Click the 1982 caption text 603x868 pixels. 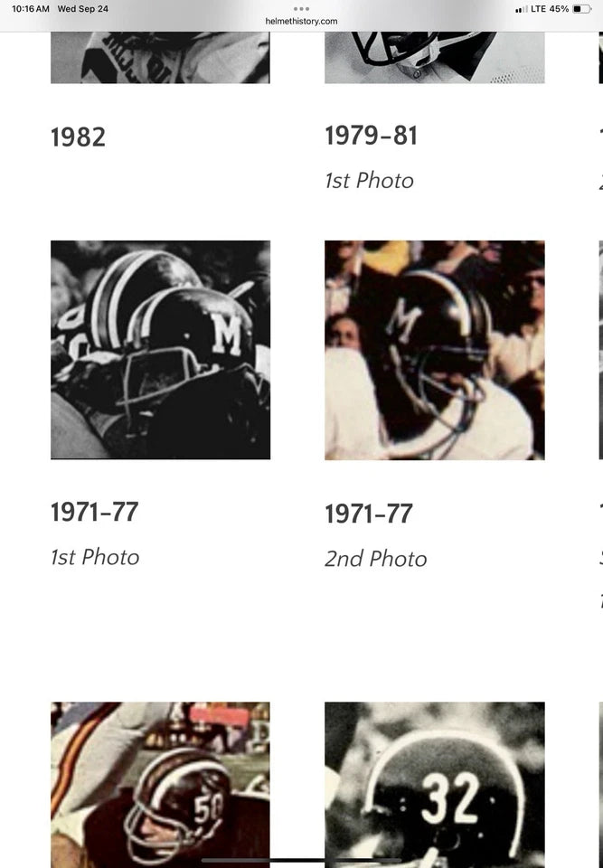[78, 137]
